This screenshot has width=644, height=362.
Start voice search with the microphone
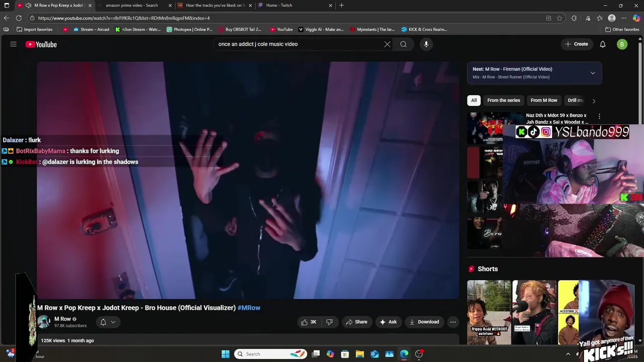pos(426,44)
